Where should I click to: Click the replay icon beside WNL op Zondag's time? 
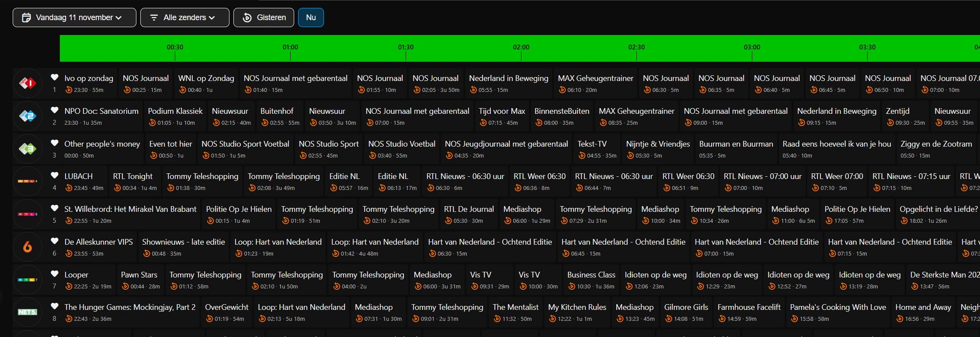coord(183,90)
